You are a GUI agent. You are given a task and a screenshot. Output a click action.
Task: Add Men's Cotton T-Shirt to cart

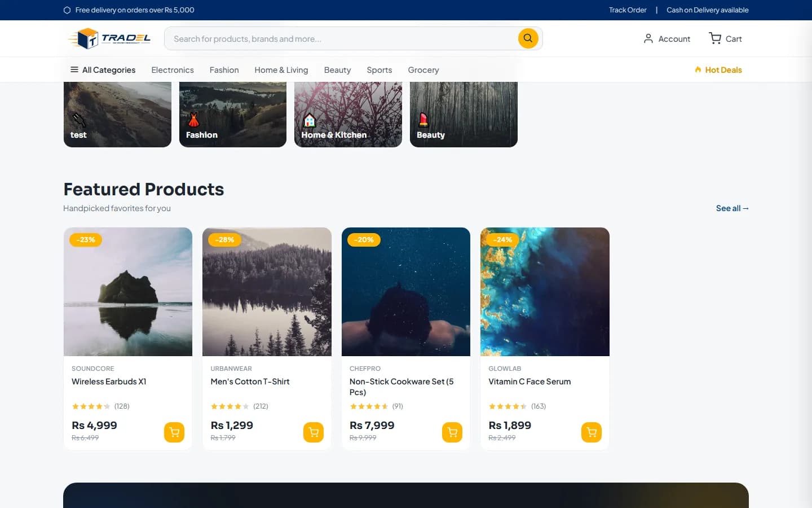pyautogui.click(x=314, y=432)
